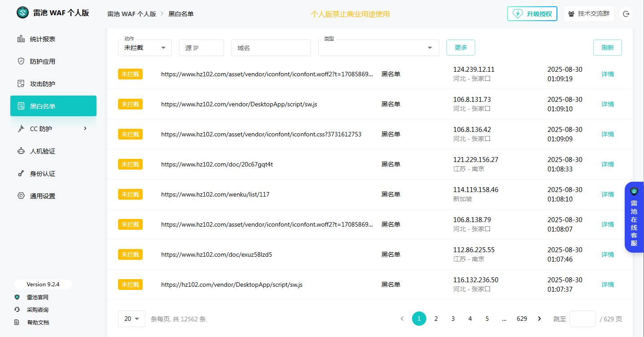Go to the next page arrow
This screenshot has height=337, width=644.
pyautogui.click(x=539, y=319)
